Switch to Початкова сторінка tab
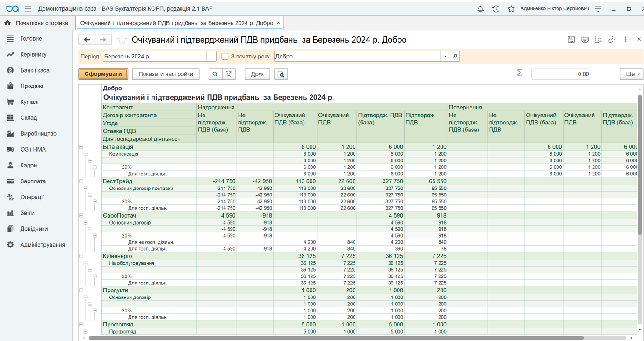Screen dimensions: 644x341 pos(36,23)
